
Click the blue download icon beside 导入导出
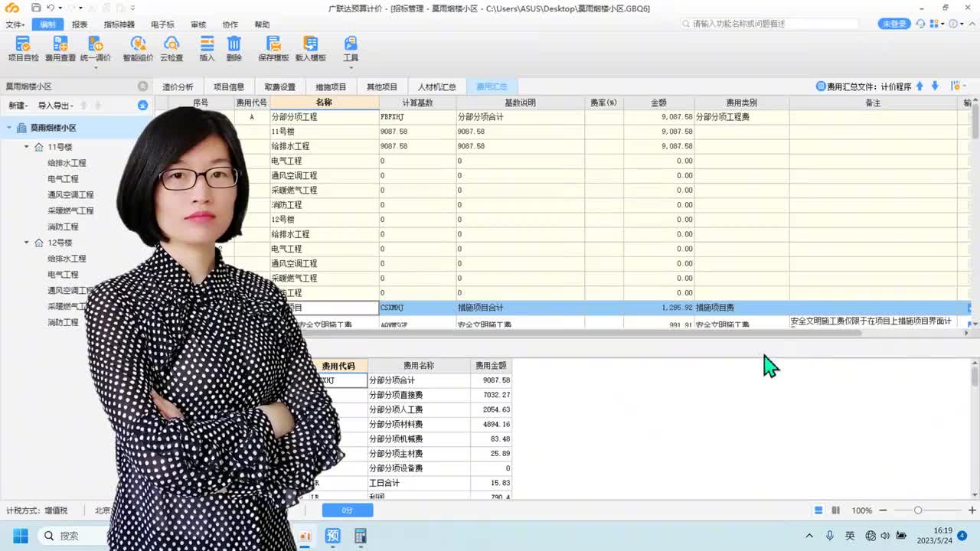tap(142, 105)
